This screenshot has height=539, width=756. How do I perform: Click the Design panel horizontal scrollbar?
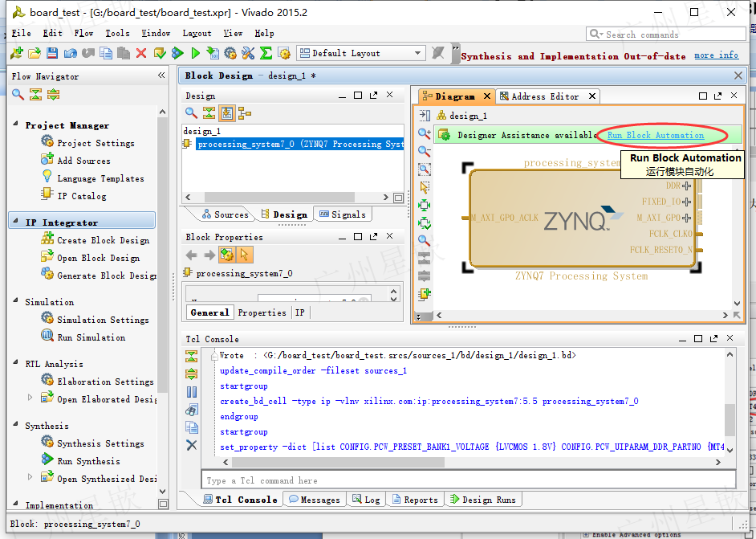(x=279, y=198)
